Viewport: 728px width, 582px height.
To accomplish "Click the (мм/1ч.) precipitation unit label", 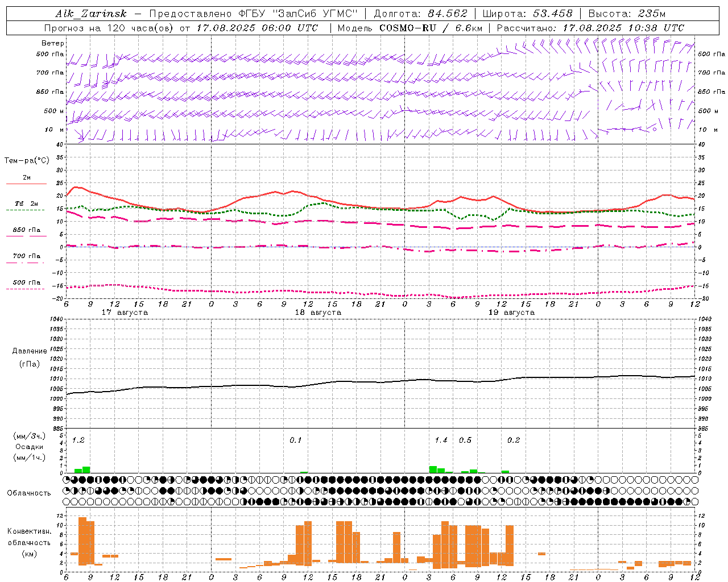I will point(30,458).
